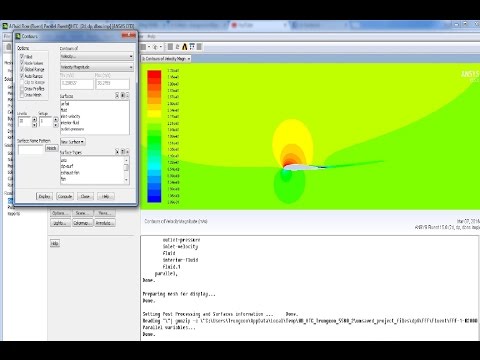
Task: Click the toolbar icon right of orange A
Action: (192, 47)
